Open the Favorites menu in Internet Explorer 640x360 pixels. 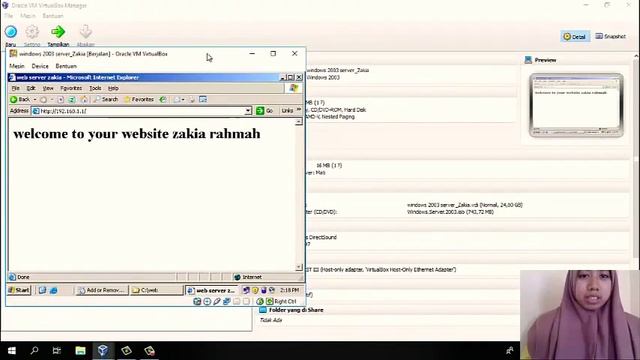click(x=71, y=88)
